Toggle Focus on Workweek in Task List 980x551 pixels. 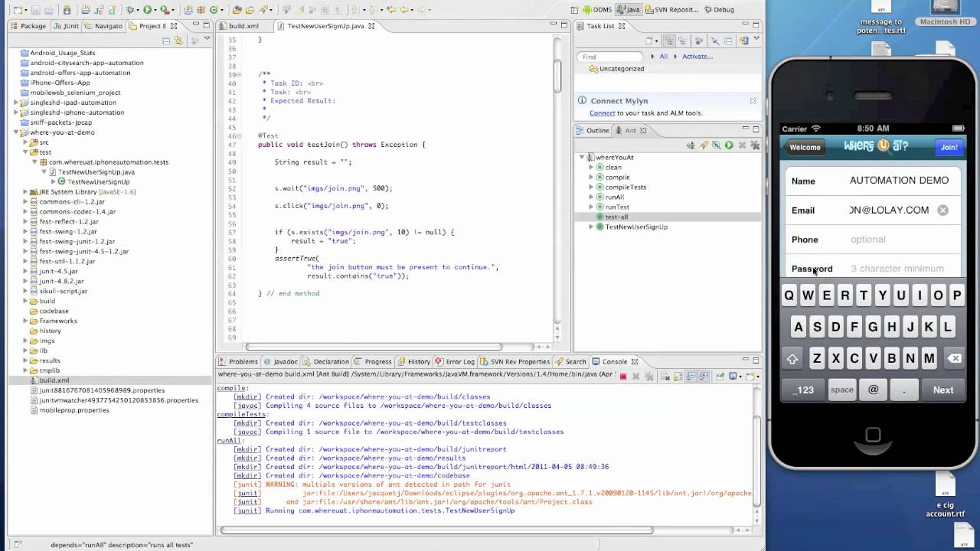point(699,41)
